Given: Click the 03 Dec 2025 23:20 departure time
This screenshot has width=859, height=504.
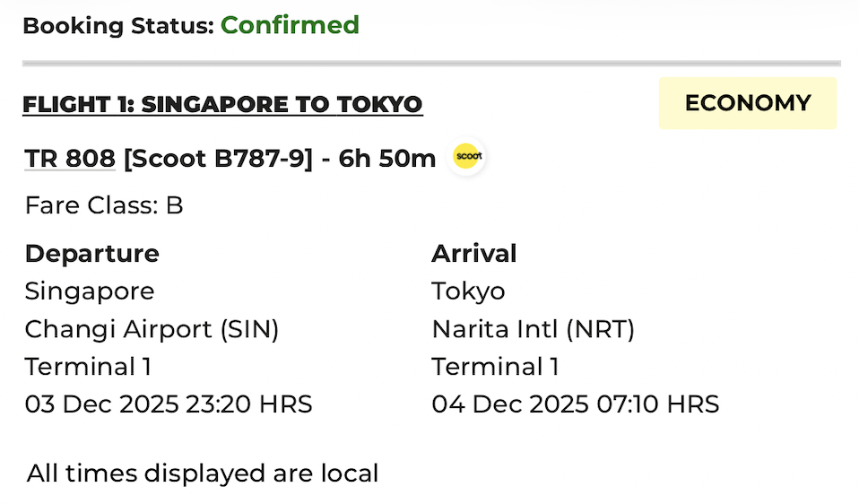Looking at the screenshot, I should pyautogui.click(x=169, y=404).
